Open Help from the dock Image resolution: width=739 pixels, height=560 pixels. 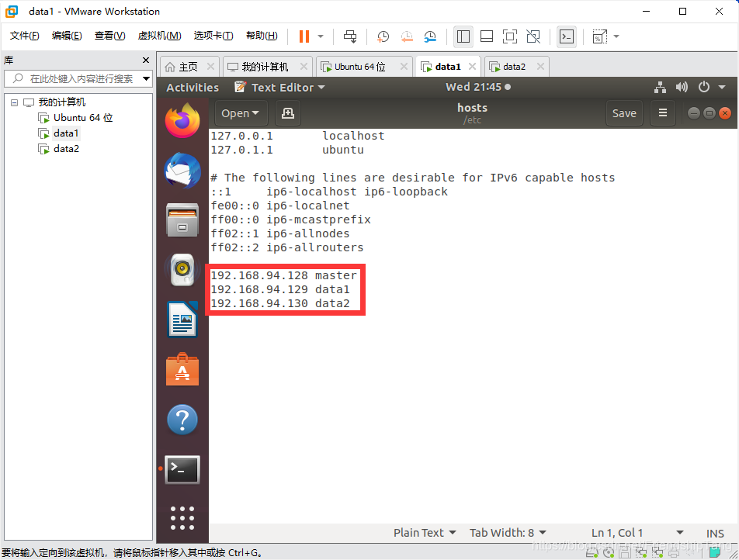tap(182, 420)
